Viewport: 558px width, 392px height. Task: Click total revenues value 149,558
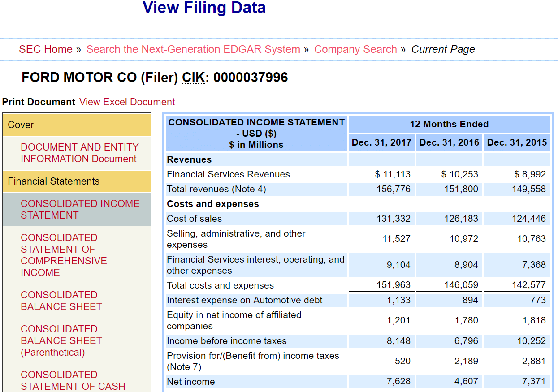(x=529, y=189)
